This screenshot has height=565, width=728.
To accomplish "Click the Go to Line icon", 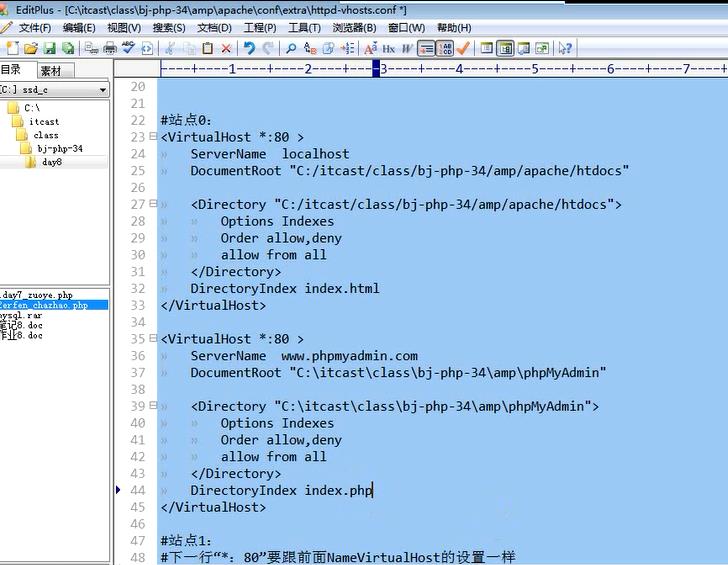I will (347, 48).
